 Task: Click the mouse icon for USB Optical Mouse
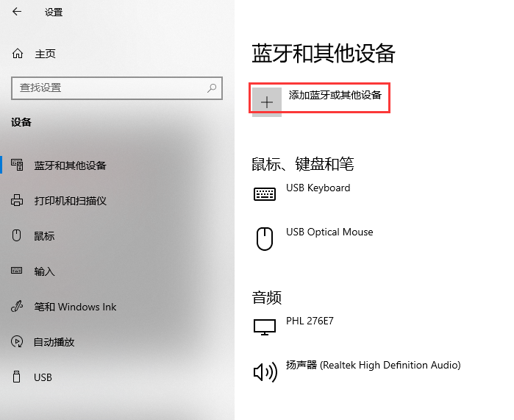coord(264,238)
